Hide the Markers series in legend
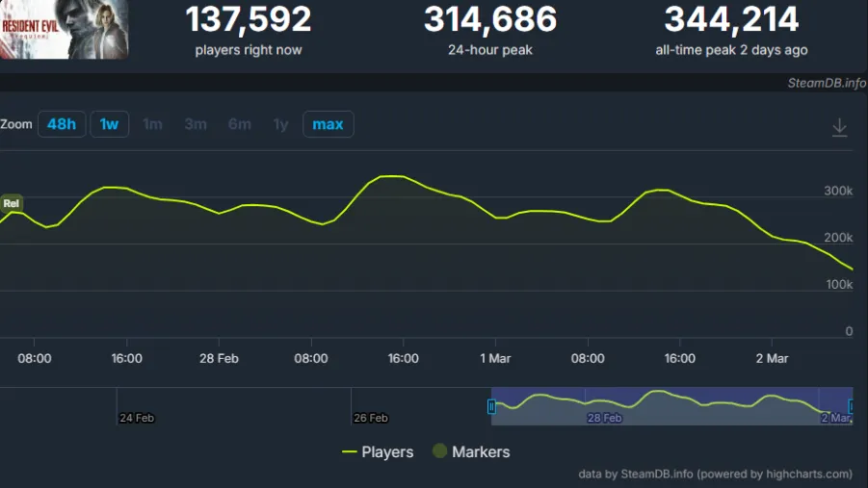868x488 pixels. pos(470,451)
